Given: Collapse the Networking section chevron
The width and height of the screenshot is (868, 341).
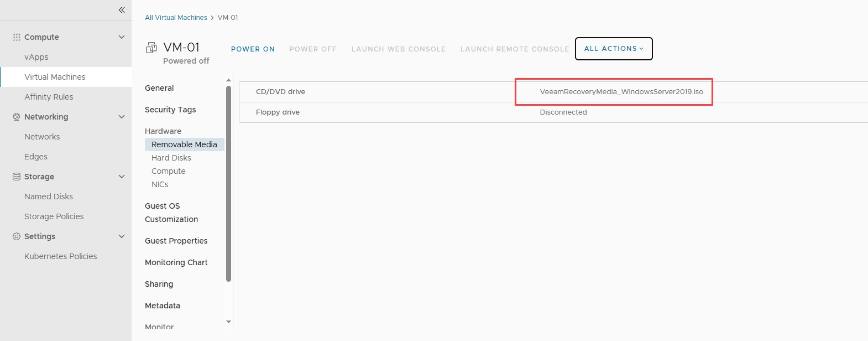Looking at the screenshot, I should 122,117.
